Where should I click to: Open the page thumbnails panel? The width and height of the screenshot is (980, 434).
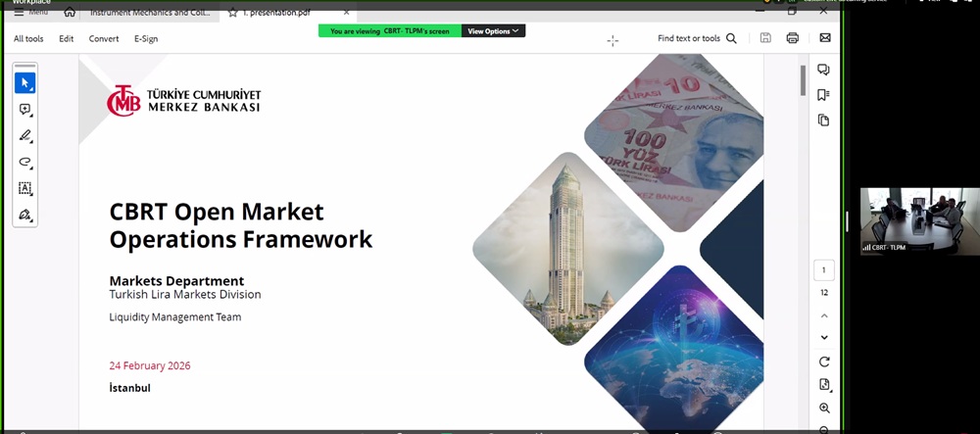pyautogui.click(x=823, y=121)
